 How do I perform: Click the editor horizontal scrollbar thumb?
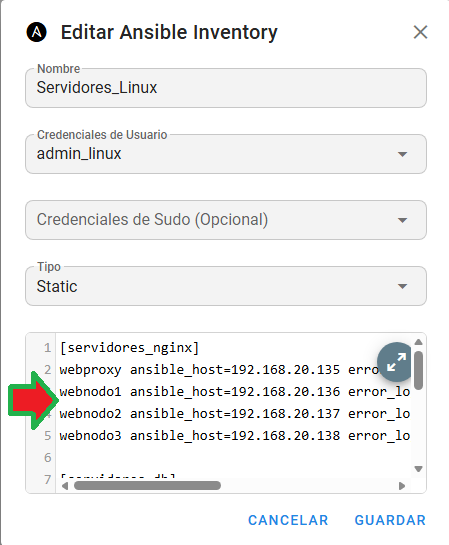(147, 486)
